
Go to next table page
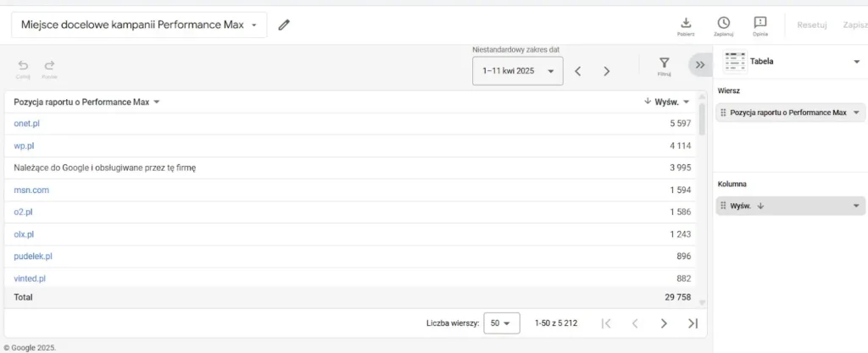point(664,323)
